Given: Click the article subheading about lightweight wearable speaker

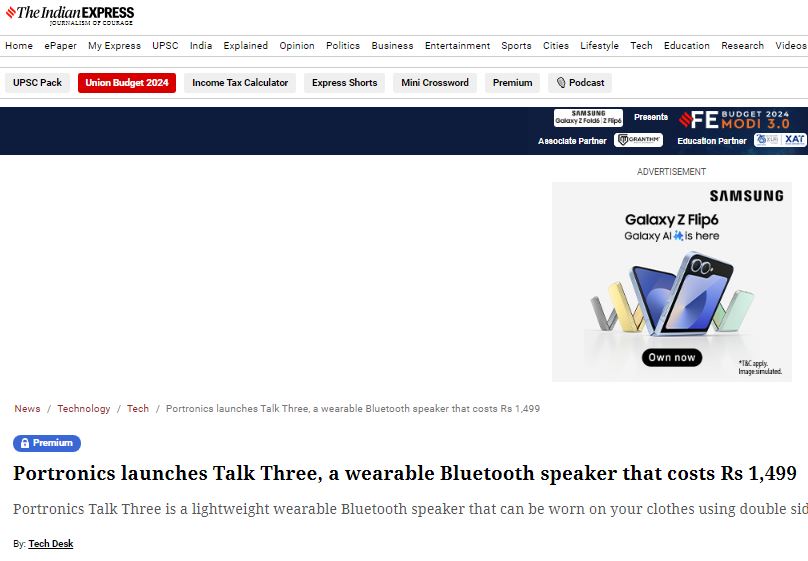Looking at the screenshot, I should point(410,509).
